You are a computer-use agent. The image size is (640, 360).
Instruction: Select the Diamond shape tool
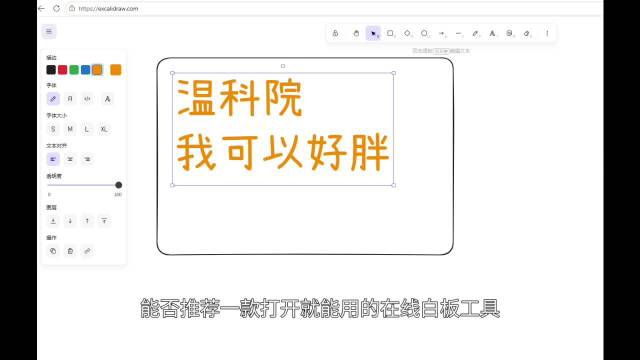[x=407, y=33]
